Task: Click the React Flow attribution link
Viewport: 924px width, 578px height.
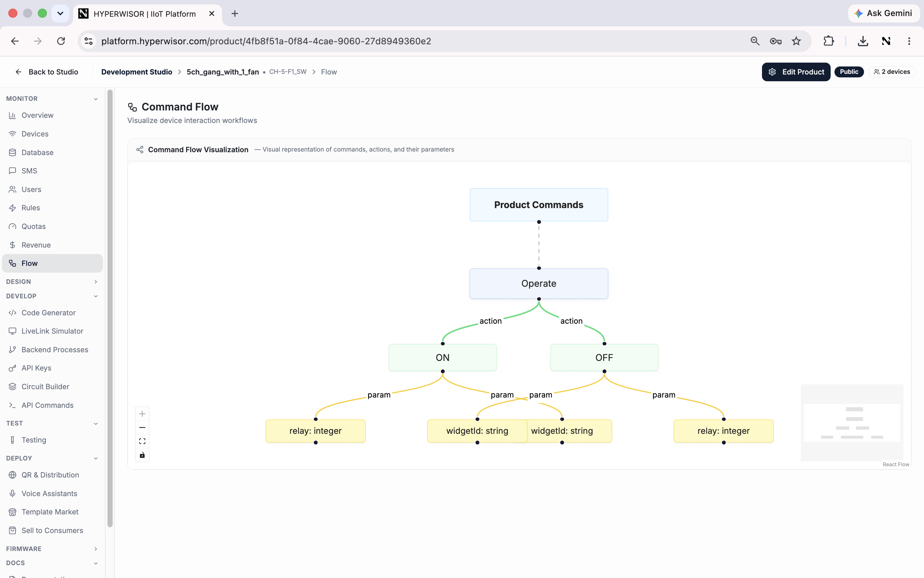Action: tap(896, 464)
